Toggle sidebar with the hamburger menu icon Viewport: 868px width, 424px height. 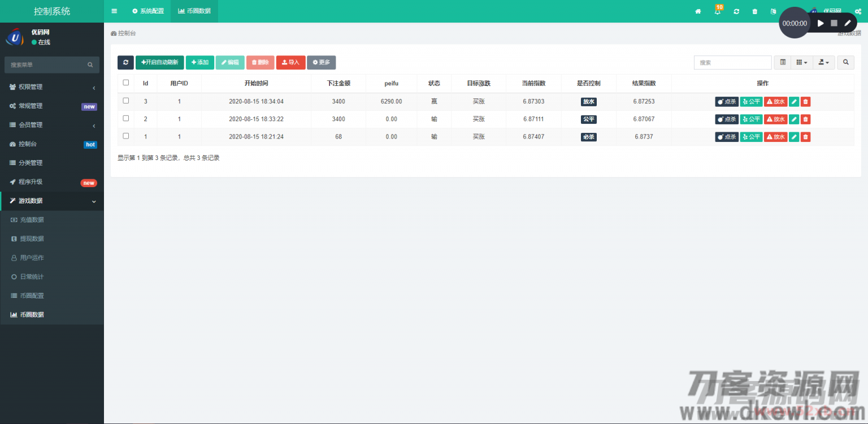[x=114, y=11]
